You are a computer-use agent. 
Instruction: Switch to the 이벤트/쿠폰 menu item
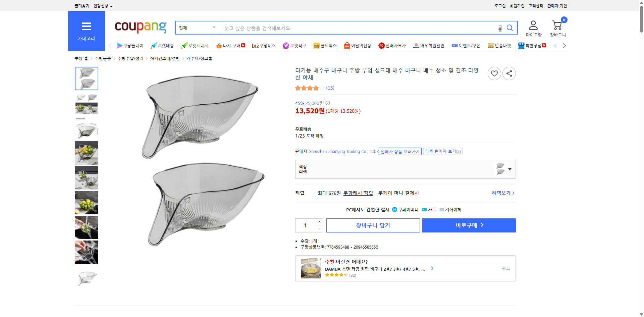pos(466,45)
